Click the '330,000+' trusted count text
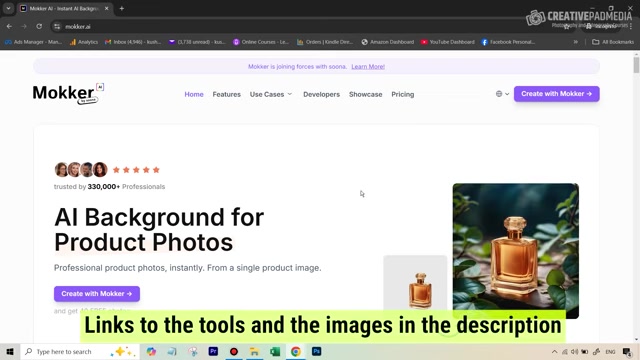Viewport: 640px width, 360px height. pyautogui.click(x=104, y=187)
